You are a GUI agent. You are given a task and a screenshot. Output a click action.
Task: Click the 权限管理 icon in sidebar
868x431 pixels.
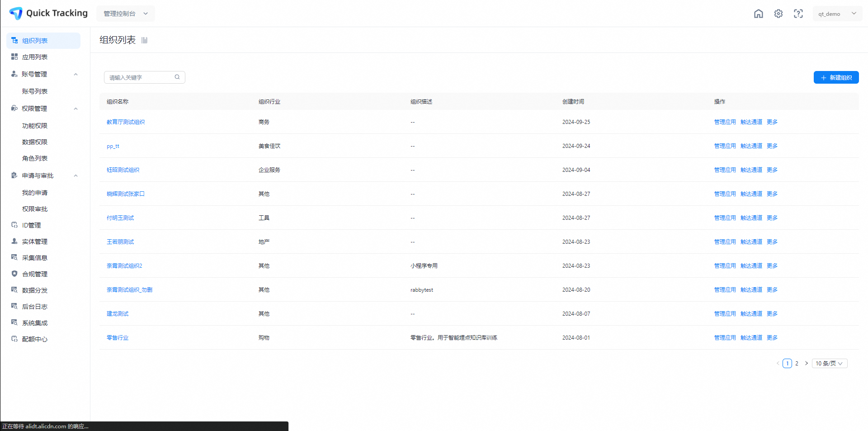[x=14, y=108]
